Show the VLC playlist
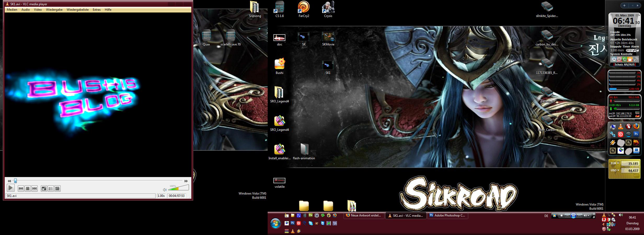644x235 pixels. 51,188
